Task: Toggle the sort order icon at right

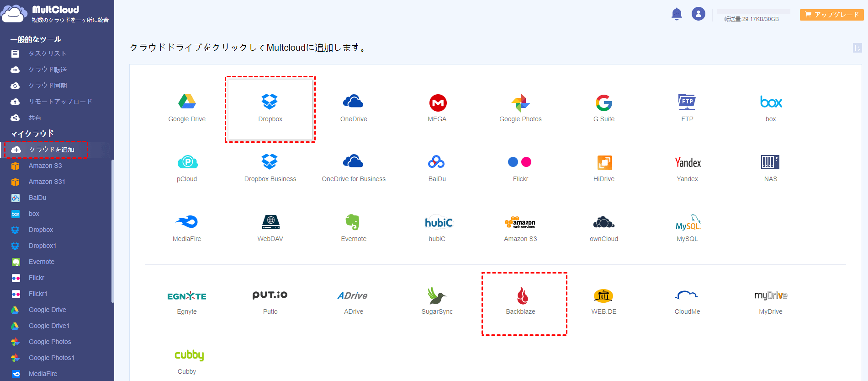Action: (857, 48)
